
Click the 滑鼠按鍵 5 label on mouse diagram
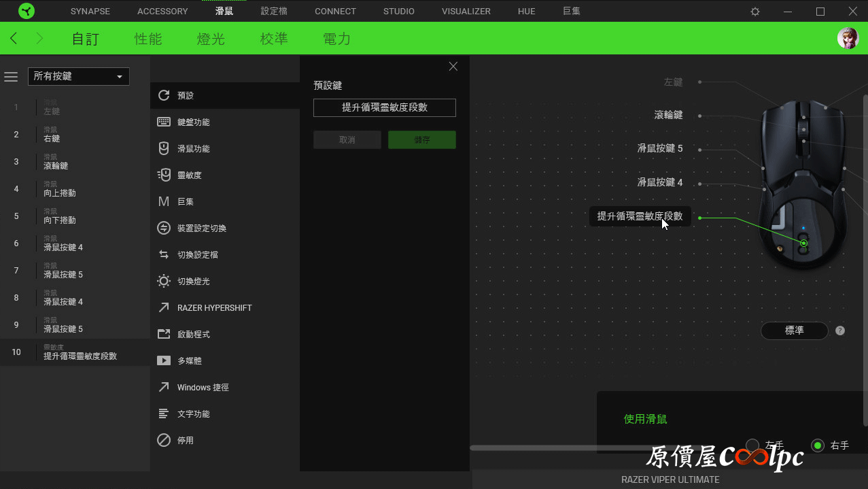click(x=660, y=148)
